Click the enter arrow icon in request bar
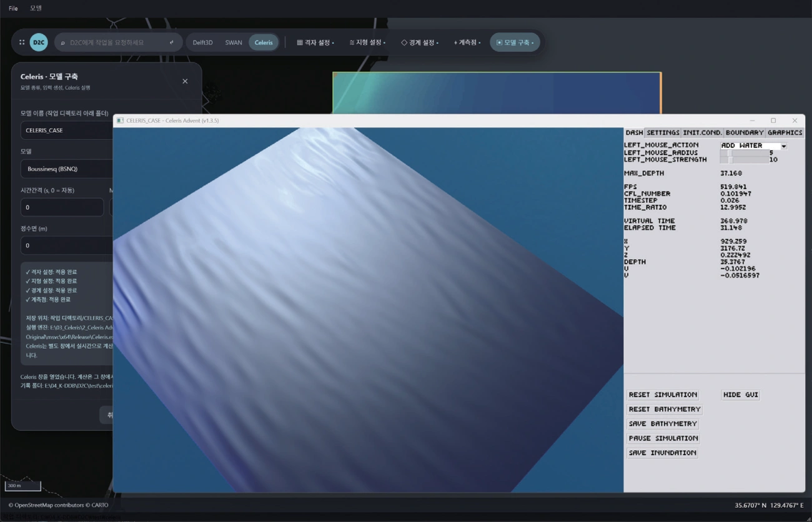The image size is (812, 522). (172, 42)
